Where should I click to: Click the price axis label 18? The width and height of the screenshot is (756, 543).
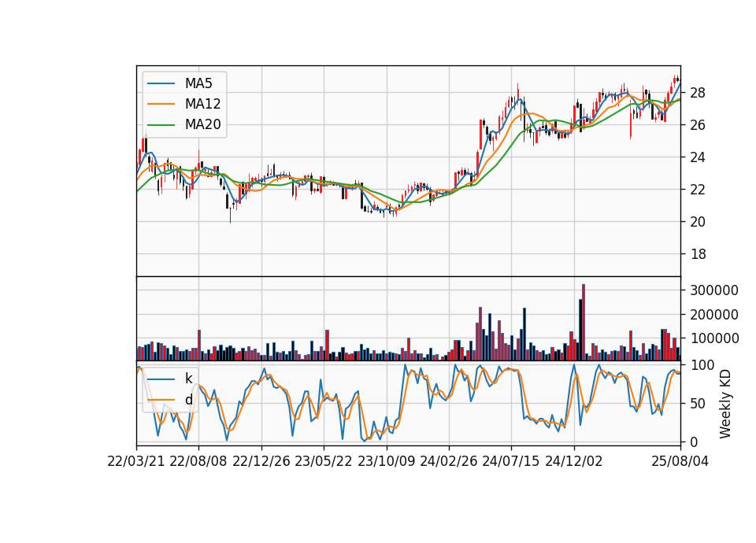coord(698,254)
